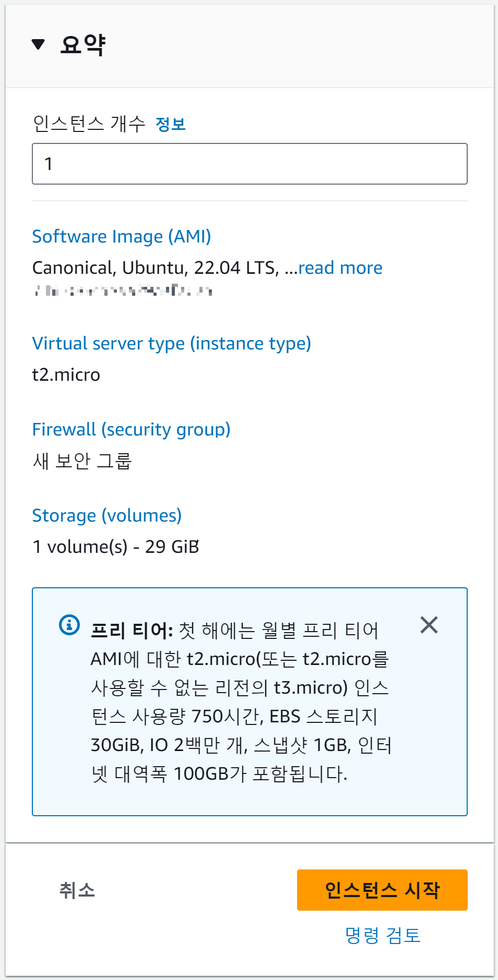This screenshot has height=980, width=498.
Task: Collapse the 요약 section triangle
Action: tap(38, 44)
